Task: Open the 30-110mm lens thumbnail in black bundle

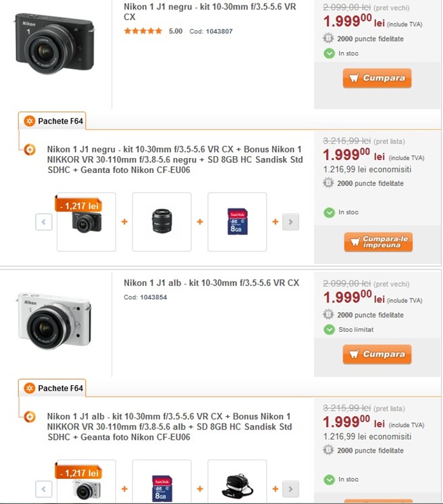Action: pos(162,222)
